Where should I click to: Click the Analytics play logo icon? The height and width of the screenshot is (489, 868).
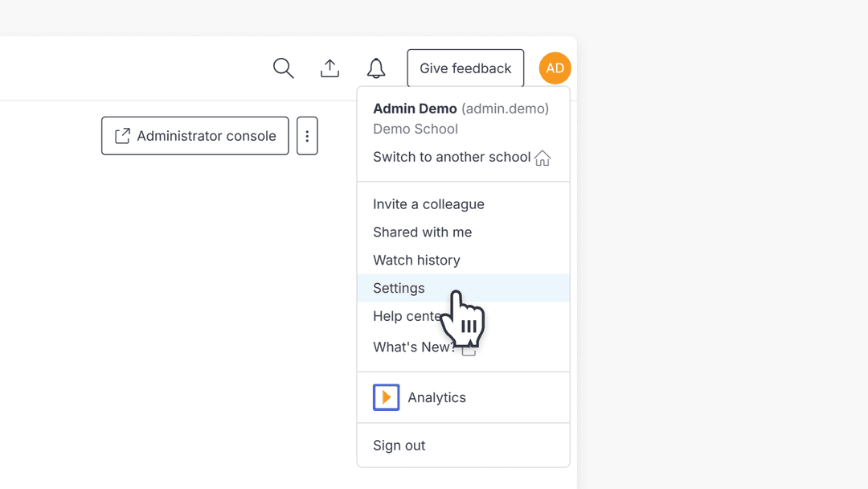[387, 397]
